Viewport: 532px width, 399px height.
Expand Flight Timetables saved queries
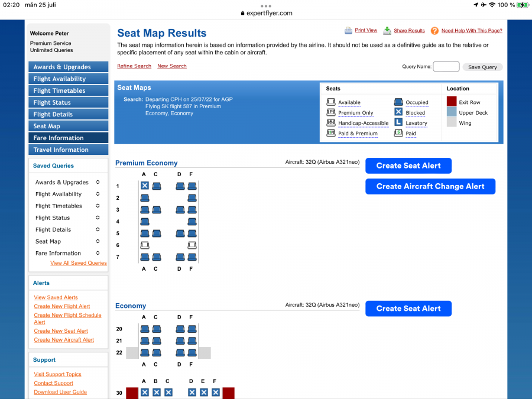[x=98, y=206]
